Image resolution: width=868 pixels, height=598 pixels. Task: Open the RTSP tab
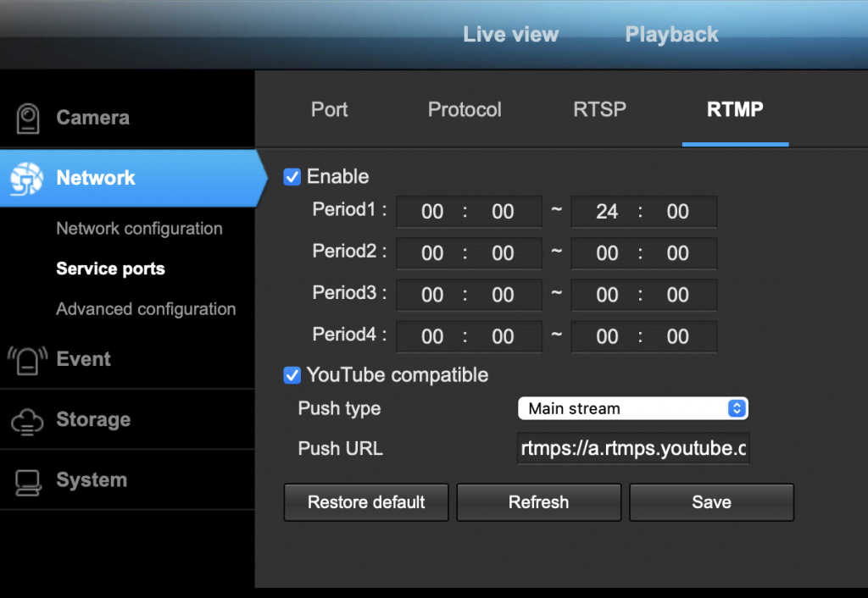pyautogui.click(x=600, y=109)
